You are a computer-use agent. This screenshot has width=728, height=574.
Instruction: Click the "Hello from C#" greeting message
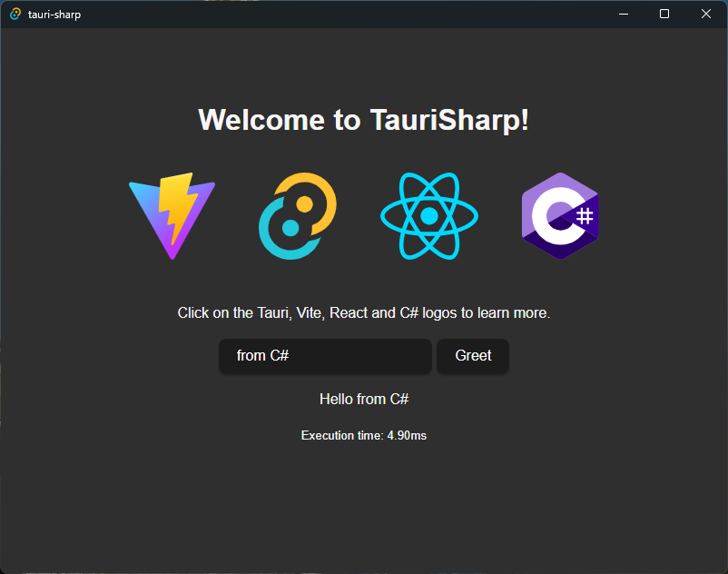(364, 399)
